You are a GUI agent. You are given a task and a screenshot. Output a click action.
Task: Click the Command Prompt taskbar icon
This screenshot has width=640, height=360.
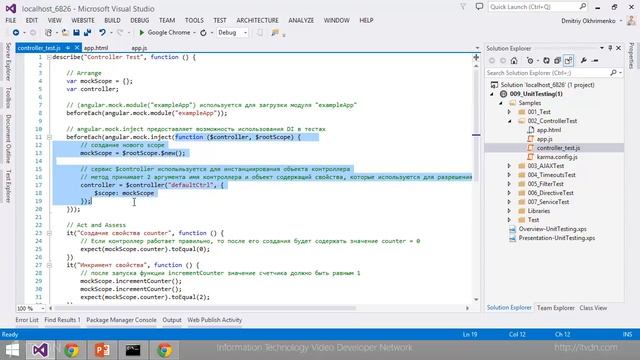pos(133,350)
